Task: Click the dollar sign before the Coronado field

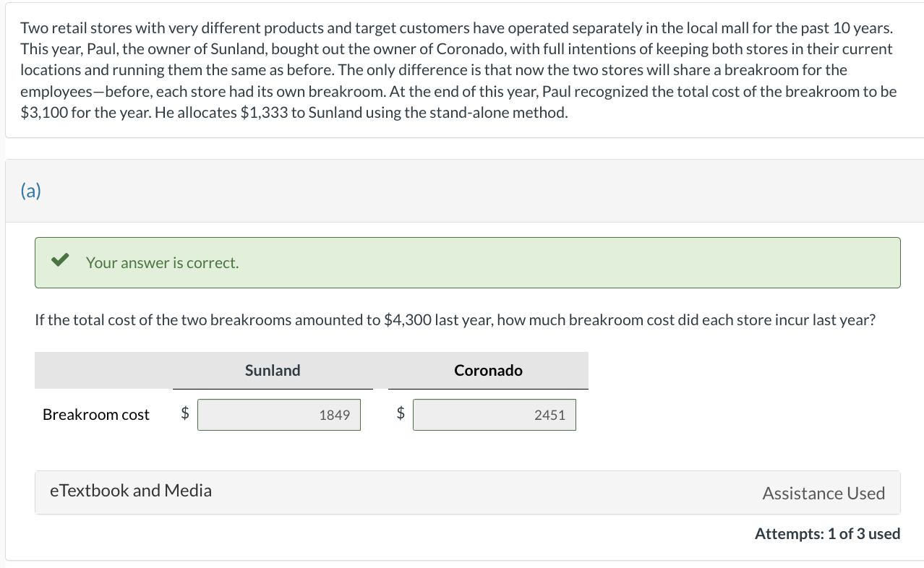Action: (x=401, y=413)
